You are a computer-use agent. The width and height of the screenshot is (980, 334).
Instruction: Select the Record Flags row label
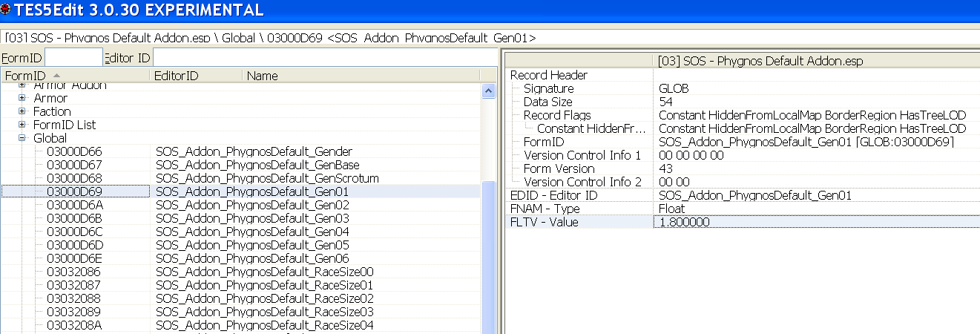pyautogui.click(x=557, y=115)
